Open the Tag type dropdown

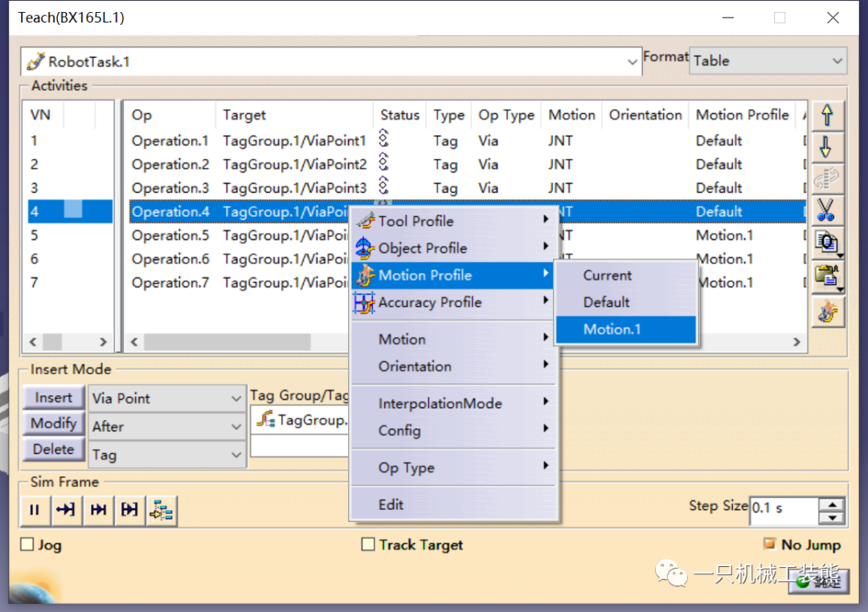click(236, 455)
